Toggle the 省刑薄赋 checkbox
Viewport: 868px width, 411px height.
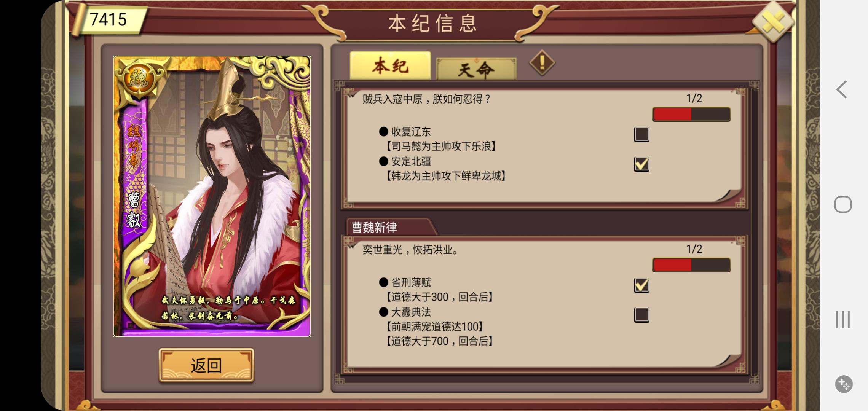tap(641, 285)
